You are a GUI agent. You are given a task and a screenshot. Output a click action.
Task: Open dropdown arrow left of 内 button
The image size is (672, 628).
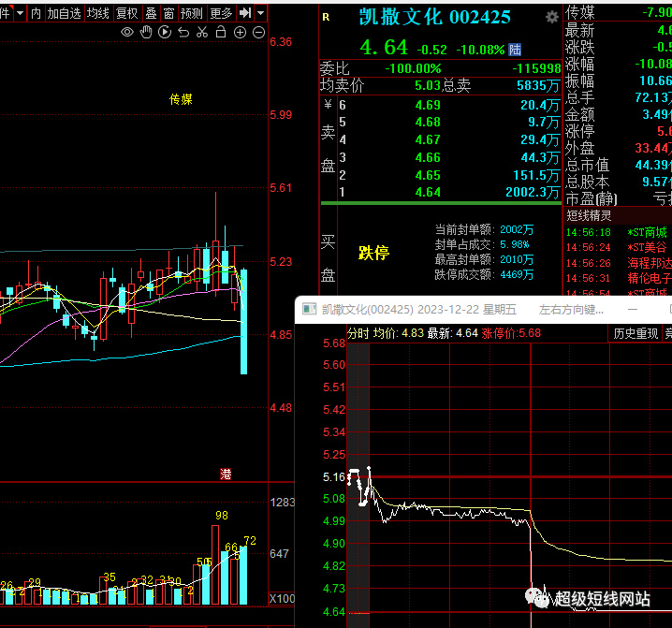coord(20,13)
